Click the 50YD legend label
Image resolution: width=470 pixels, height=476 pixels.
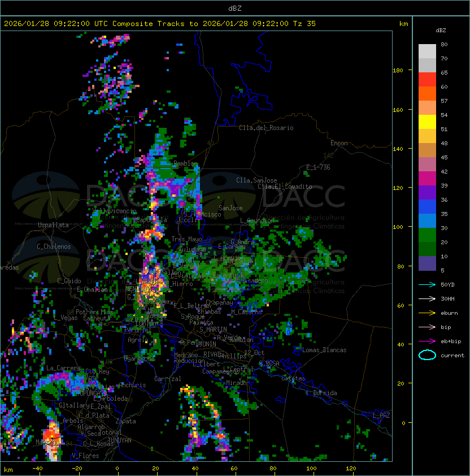pos(447,284)
